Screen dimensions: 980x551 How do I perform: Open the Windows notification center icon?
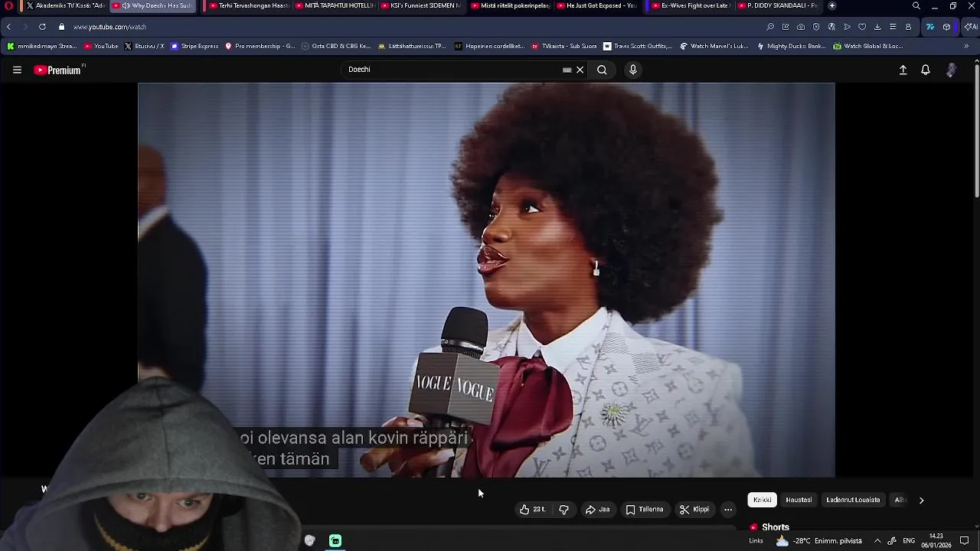(x=965, y=541)
